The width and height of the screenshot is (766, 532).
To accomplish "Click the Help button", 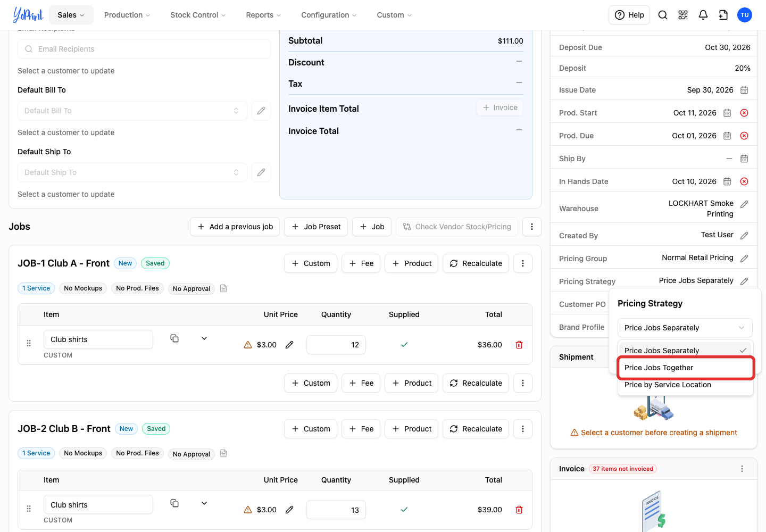I will 630,15.
